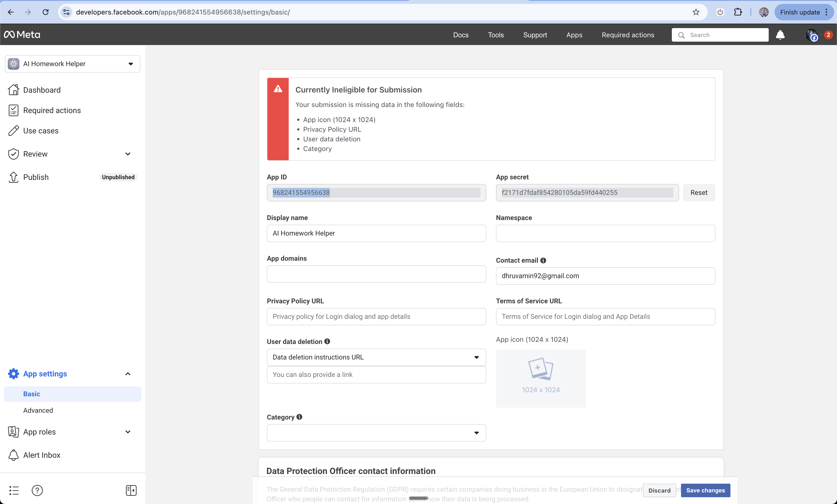The image size is (837, 504).
Task: Click the Publish upload arrow icon
Action: pyautogui.click(x=14, y=177)
